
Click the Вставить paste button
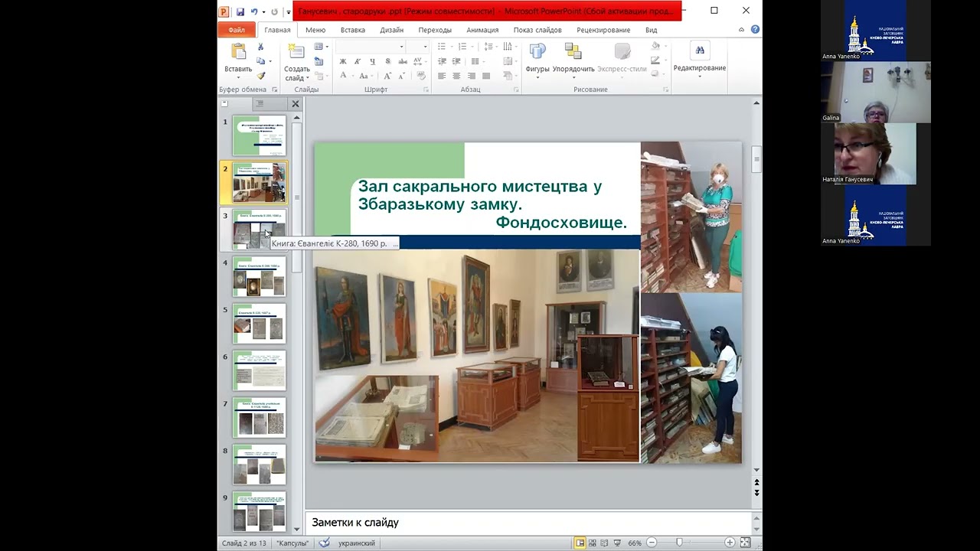(x=238, y=60)
